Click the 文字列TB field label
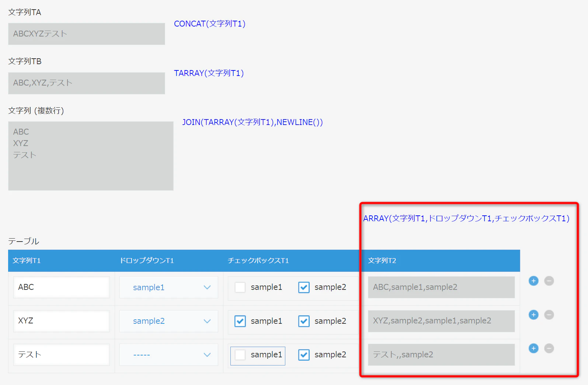 (25, 61)
